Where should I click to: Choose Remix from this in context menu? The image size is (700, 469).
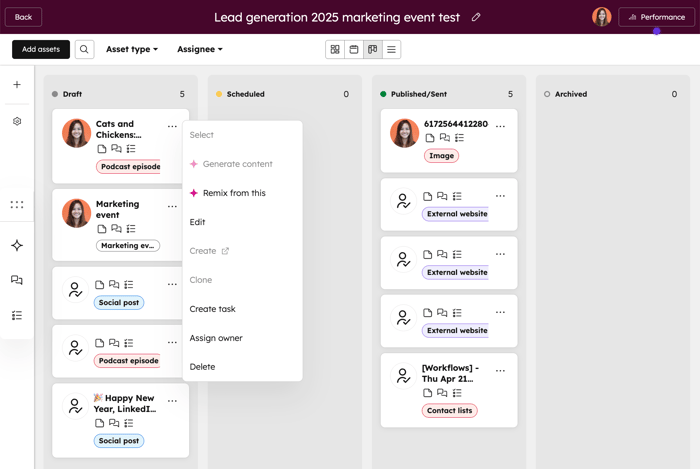click(234, 193)
